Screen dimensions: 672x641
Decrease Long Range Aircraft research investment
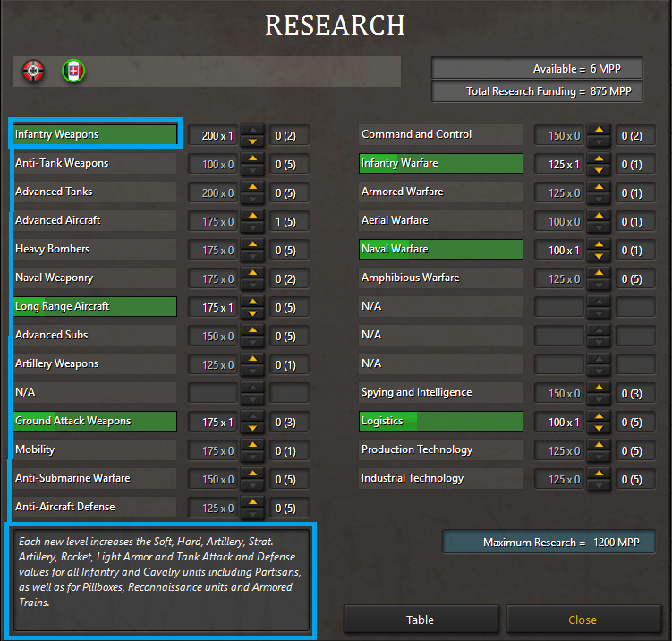pyautogui.click(x=253, y=313)
